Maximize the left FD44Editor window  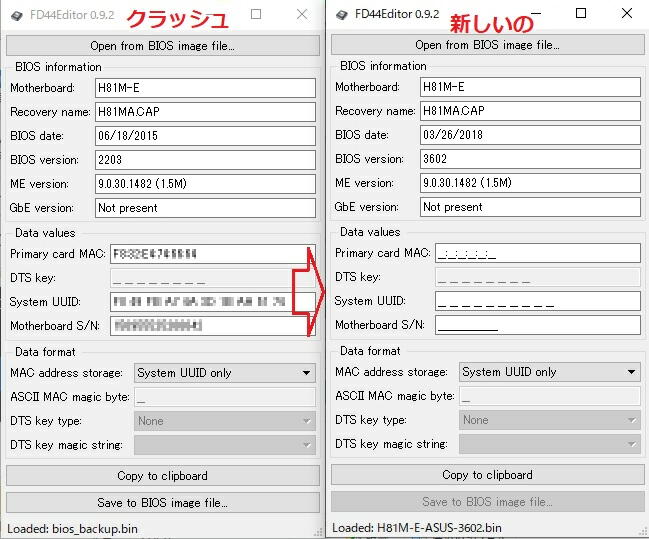pos(256,14)
